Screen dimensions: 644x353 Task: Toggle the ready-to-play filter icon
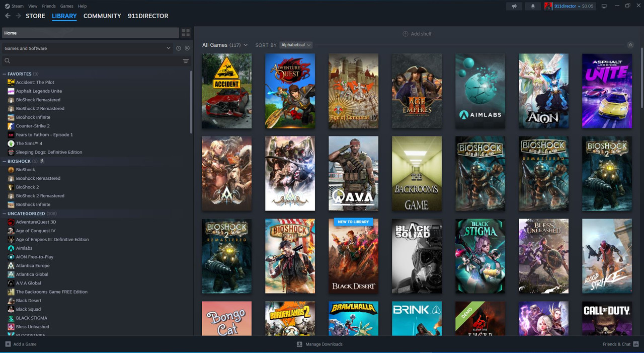coord(187,48)
